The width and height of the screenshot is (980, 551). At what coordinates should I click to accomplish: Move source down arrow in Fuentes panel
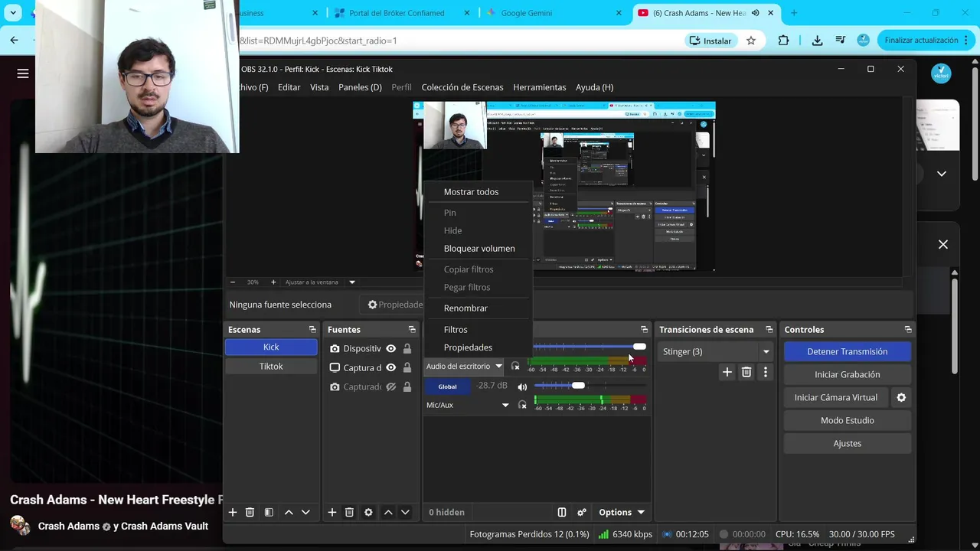tap(405, 512)
